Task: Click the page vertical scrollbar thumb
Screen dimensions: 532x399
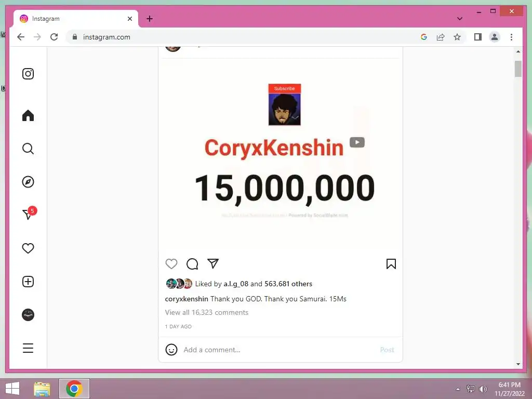Action: coord(518,69)
